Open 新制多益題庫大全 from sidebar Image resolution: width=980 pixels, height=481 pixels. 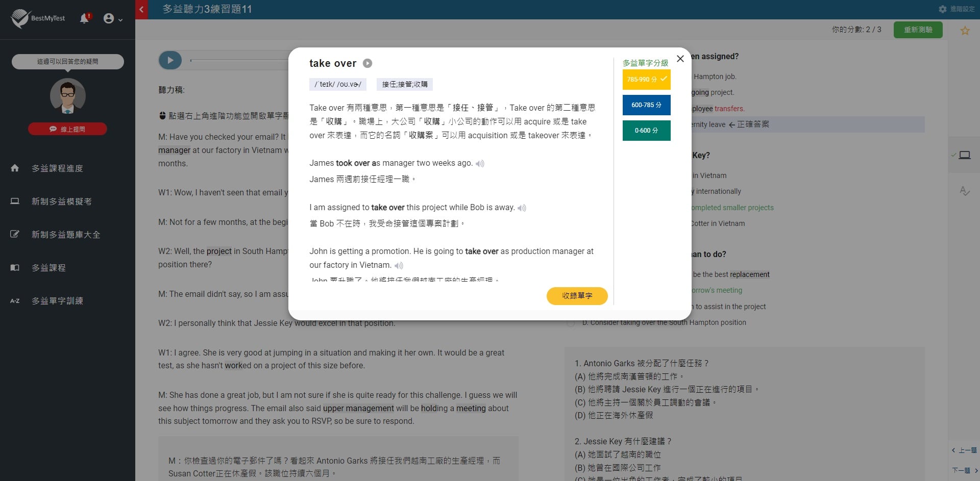66,235
